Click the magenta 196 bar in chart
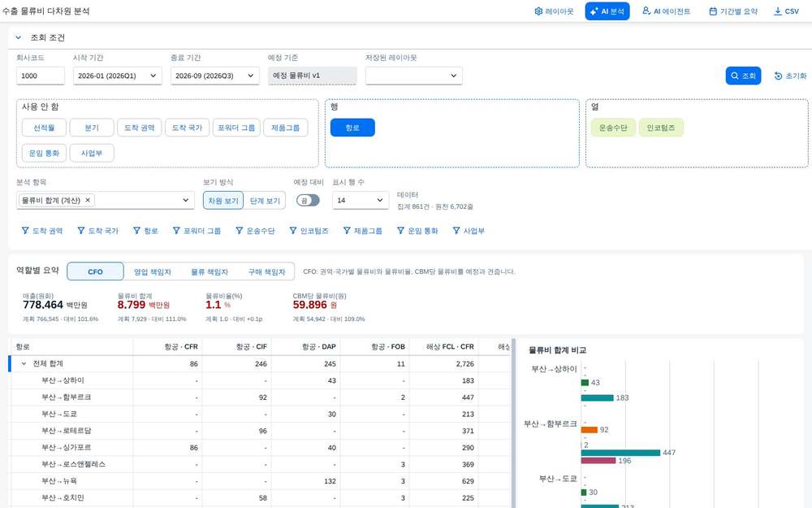Screen dimensions: 812x508 (x=598, y=460)
